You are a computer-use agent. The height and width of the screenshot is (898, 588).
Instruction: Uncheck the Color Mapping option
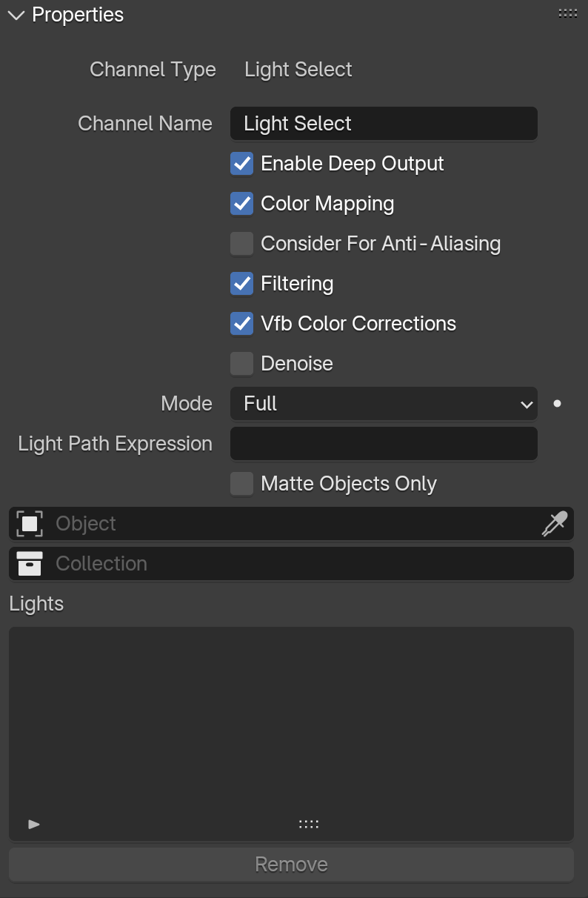point(241,204)
